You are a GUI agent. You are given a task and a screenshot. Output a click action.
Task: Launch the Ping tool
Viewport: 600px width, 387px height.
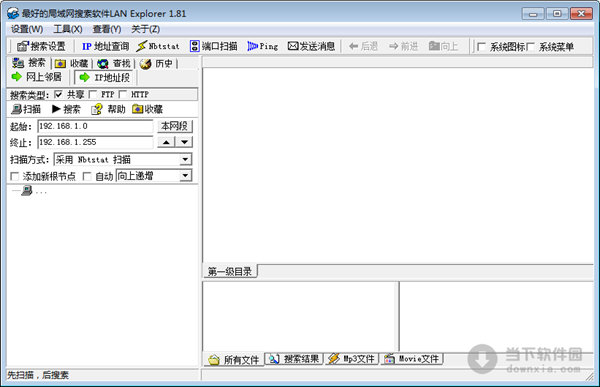[262, 46]
